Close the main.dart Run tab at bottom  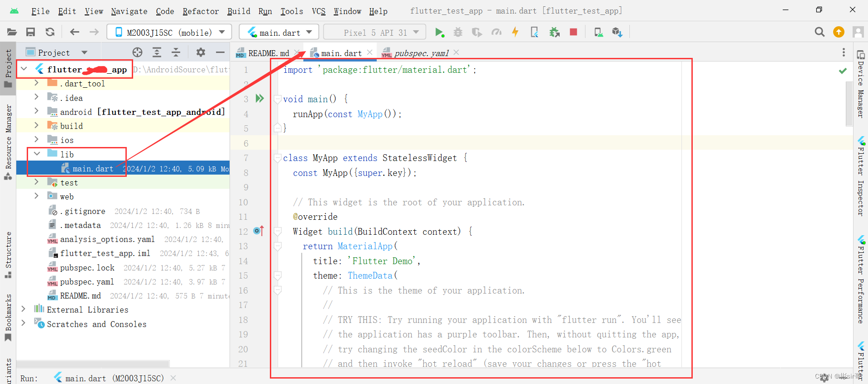click(173, 378)
